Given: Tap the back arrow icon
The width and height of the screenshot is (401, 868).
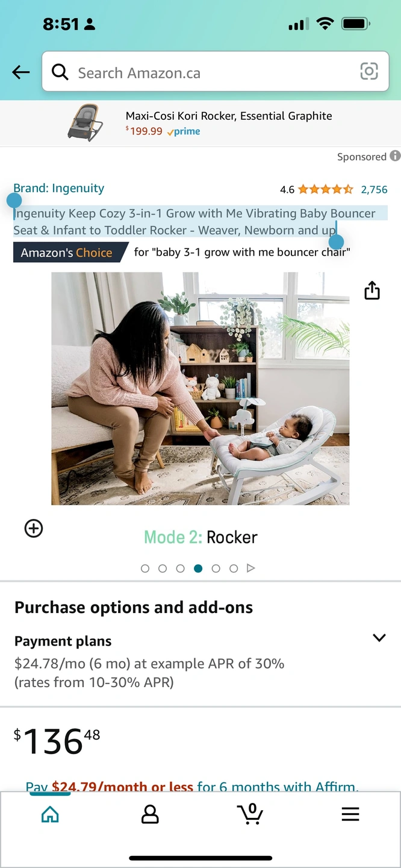Looking at the screenshot, I should tap(21, 73).
